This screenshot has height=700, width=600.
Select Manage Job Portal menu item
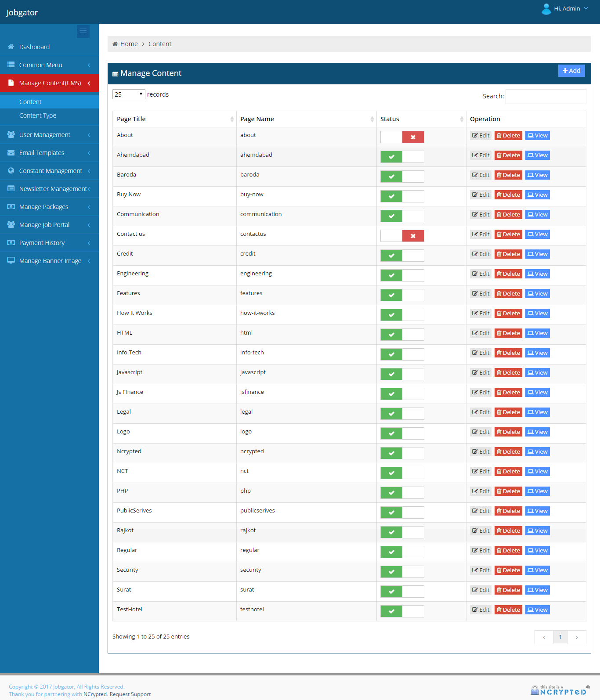pos(44,225)
